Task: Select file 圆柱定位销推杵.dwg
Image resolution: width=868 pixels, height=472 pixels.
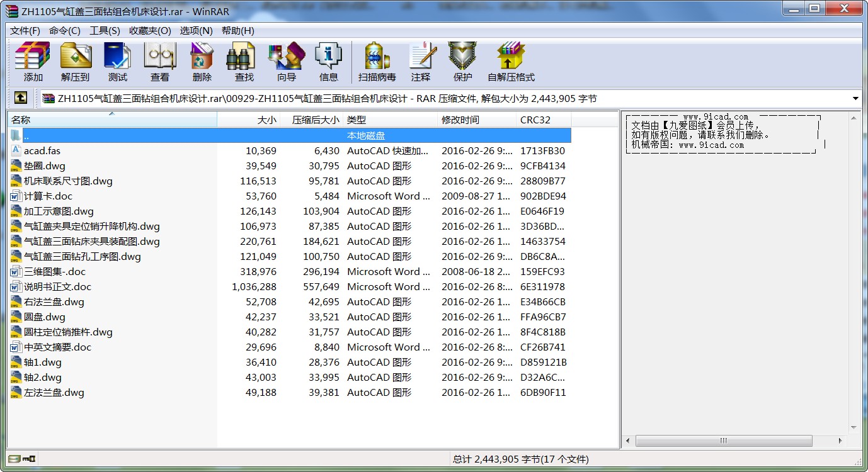Action: pos(68,332)
